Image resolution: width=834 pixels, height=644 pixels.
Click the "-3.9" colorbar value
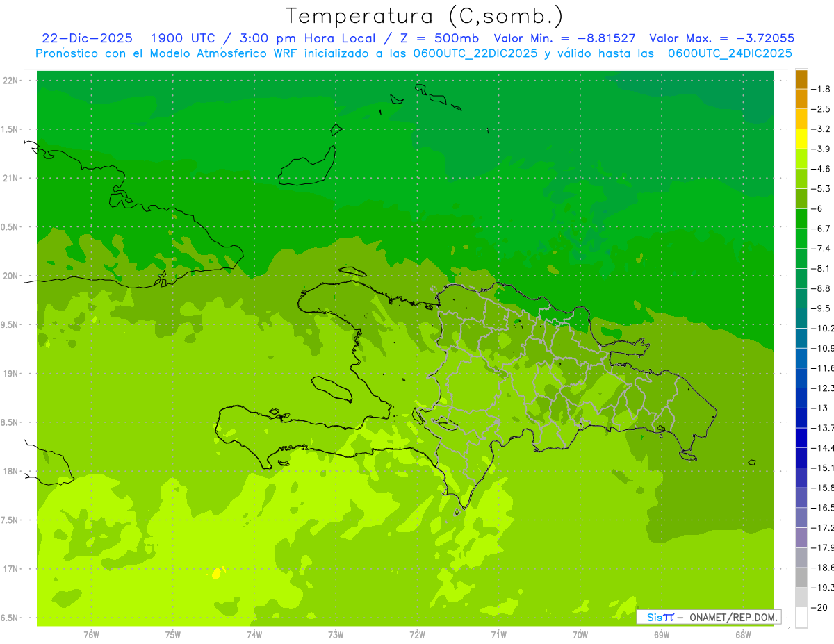tap(821, 149)
